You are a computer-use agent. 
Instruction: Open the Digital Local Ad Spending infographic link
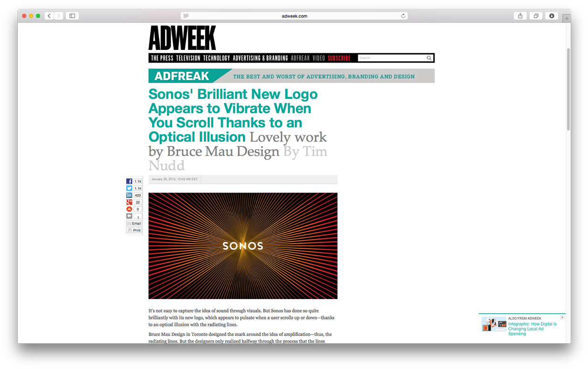[533, 328]
